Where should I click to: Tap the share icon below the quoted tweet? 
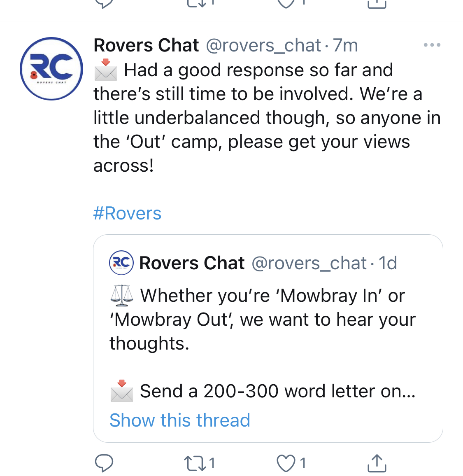click(377, 463)
